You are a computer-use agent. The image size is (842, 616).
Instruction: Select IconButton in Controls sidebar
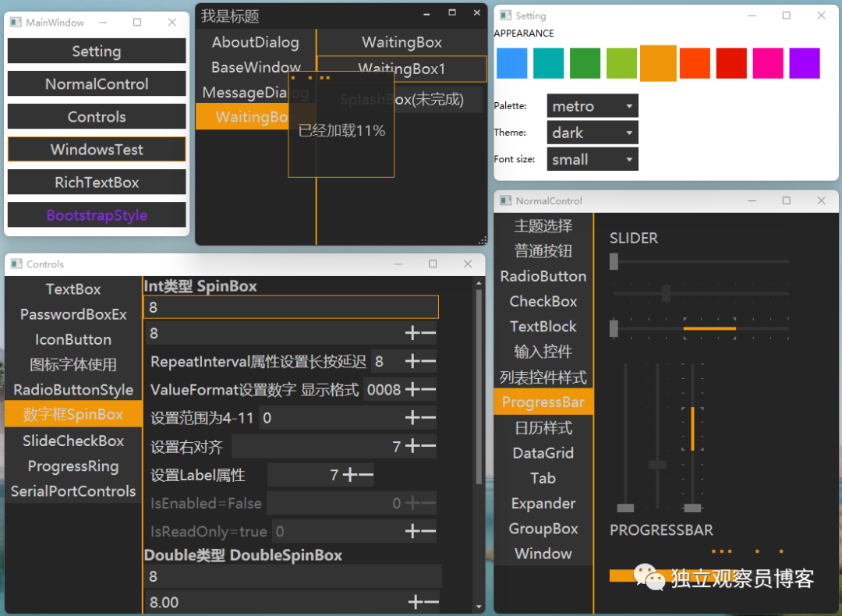pyautogui.click(x=73, y=339)
